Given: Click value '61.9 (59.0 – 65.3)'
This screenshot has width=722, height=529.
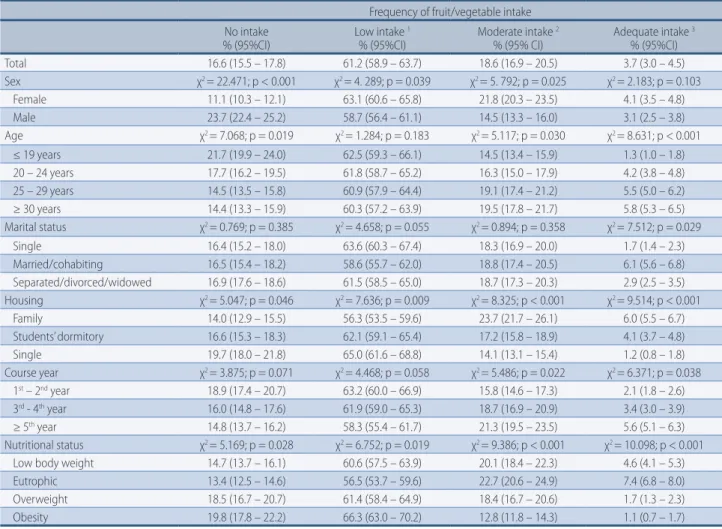Looking at the screenshot, I should pos(382,409).
